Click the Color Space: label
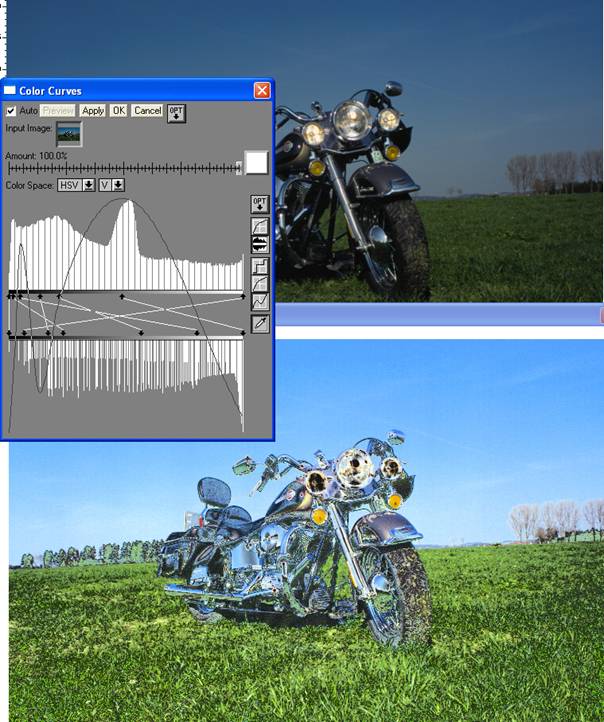 pyautogui.click(x=29, y=185)
